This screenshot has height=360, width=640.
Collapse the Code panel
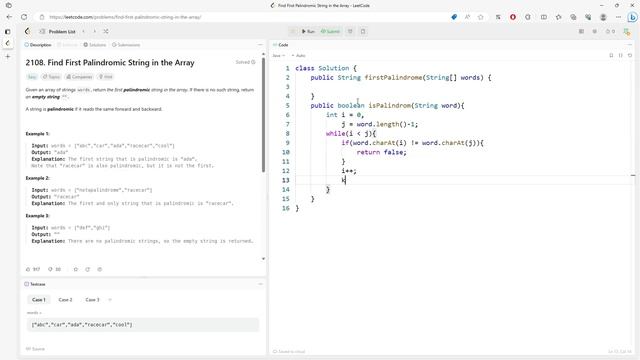(x=630, y=44)
